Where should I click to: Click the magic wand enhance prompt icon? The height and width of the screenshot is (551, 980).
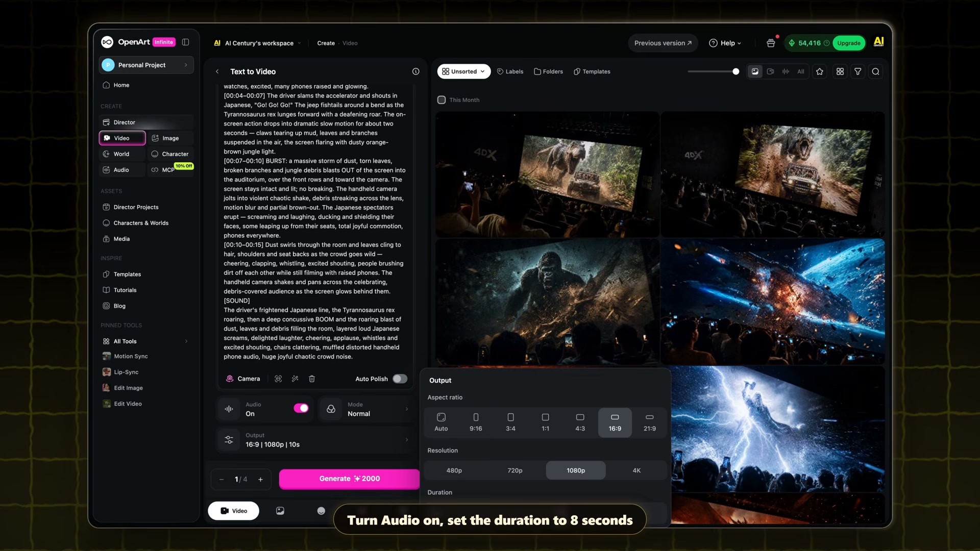[x=295, y=379]
